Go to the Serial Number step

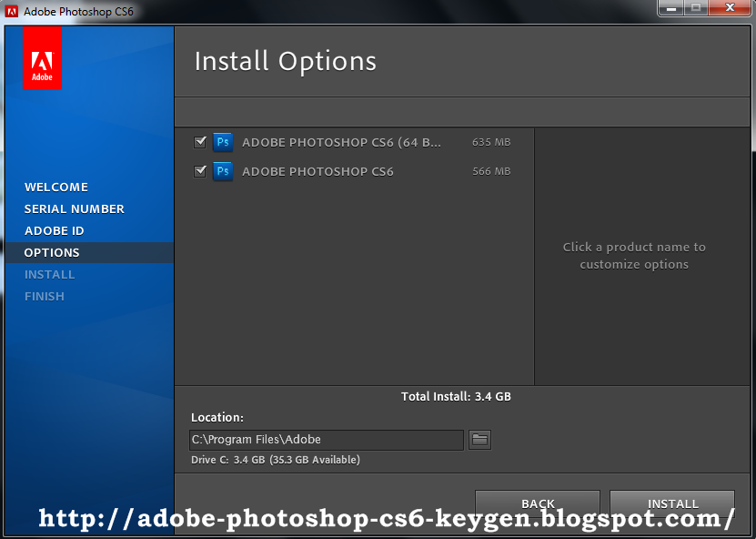pos(75,208)
